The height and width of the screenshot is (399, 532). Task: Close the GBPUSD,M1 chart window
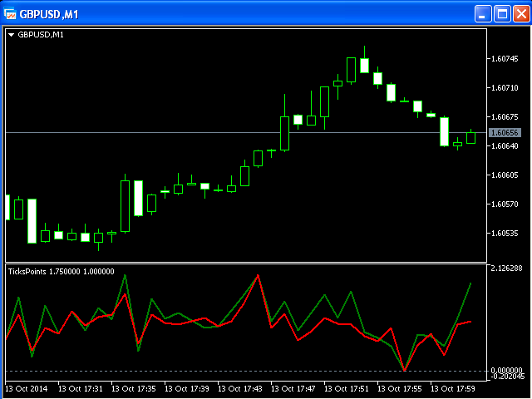click(520, 13)
